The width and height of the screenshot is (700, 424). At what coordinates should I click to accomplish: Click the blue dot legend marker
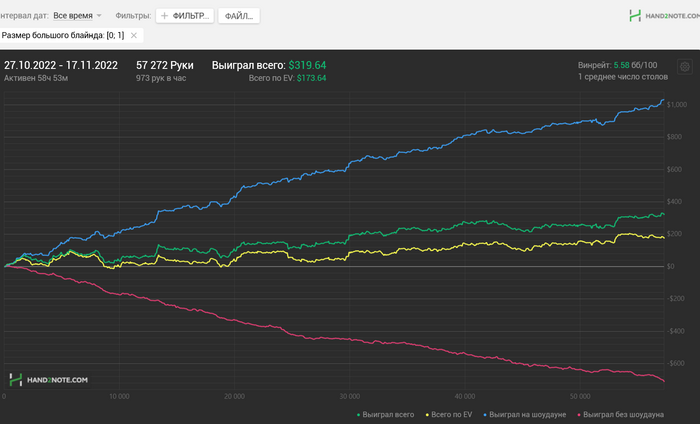coord(485,415)
